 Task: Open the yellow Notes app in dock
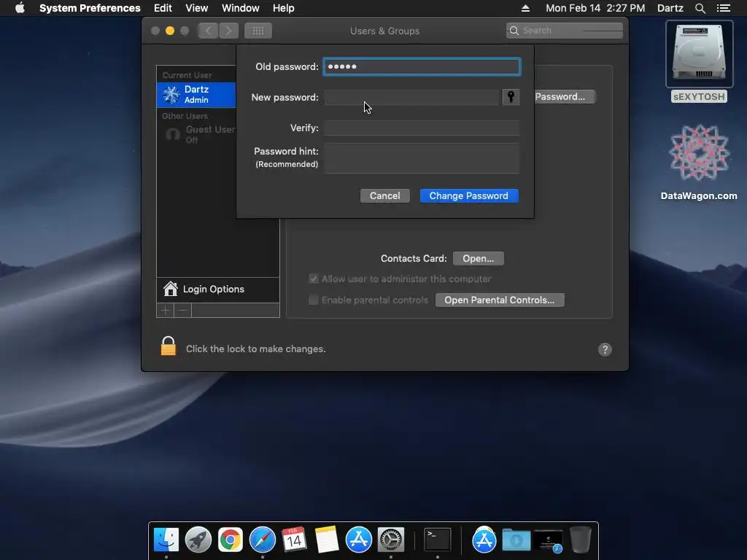click(x=326, y=540)
